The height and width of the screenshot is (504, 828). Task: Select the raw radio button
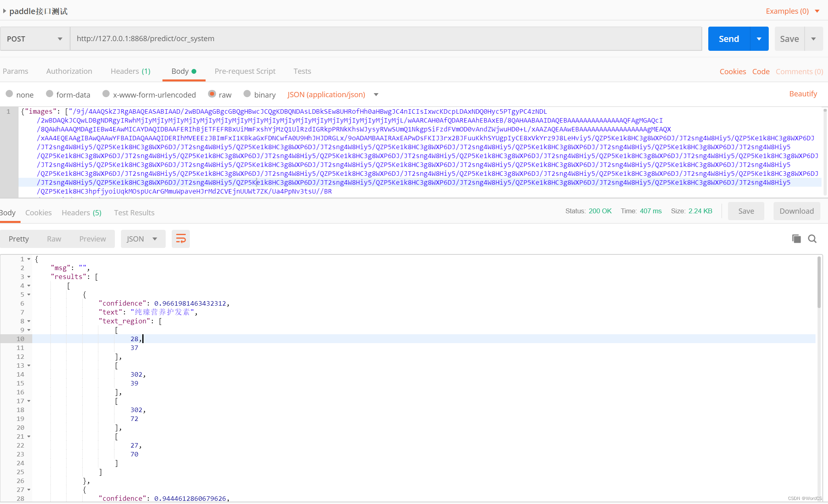tap(212, 94)
